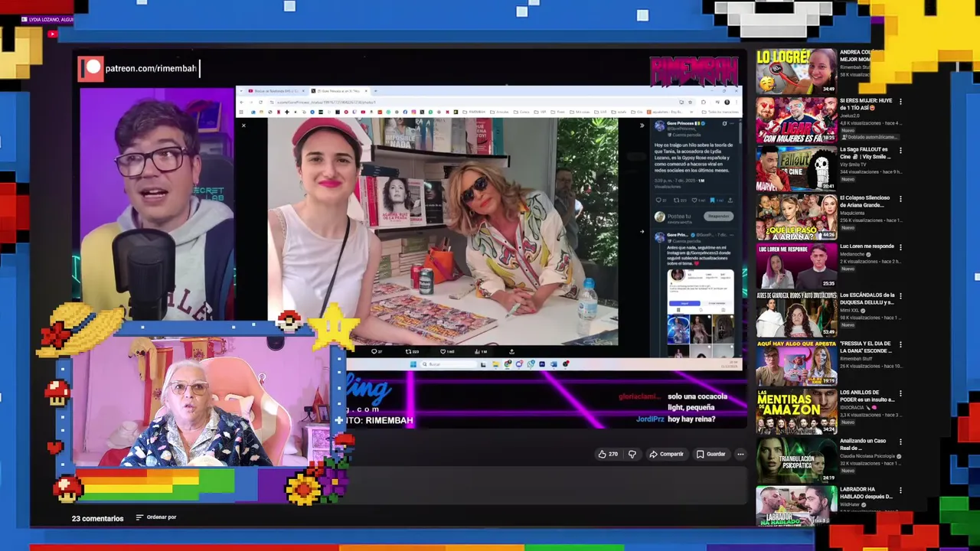Click the 'Doblado automáticamente' badge
The width and height of the screenshot is (980, 551).
point(871,136)
